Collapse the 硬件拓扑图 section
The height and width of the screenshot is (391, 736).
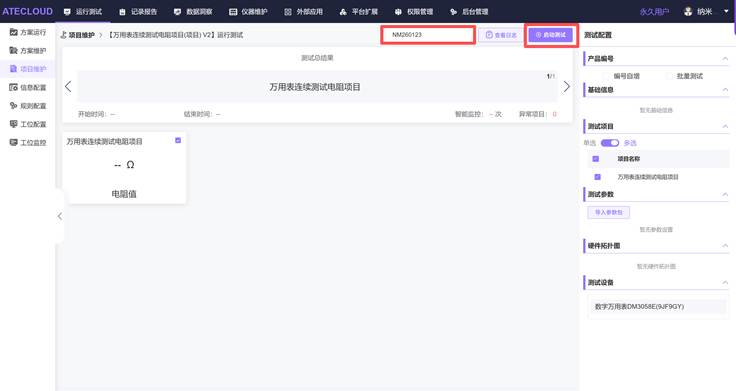(725, 245)
